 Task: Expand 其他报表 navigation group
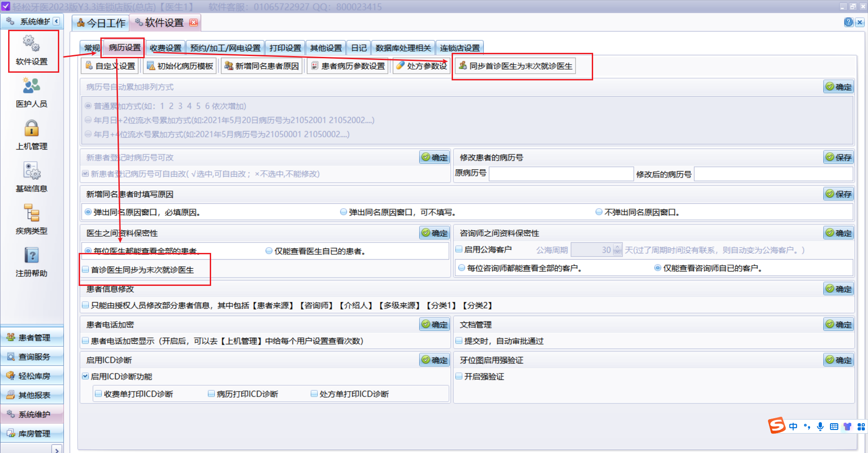click(x=32, y=395)
